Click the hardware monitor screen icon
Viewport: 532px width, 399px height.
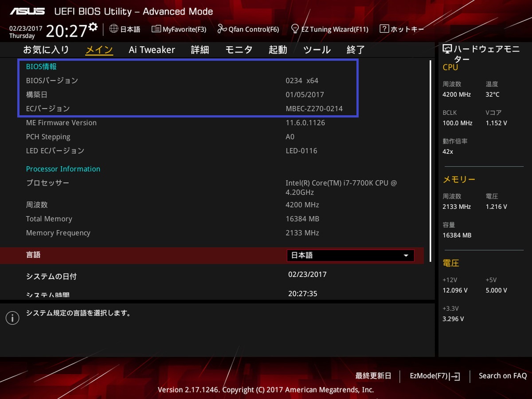tap(447, 49)
